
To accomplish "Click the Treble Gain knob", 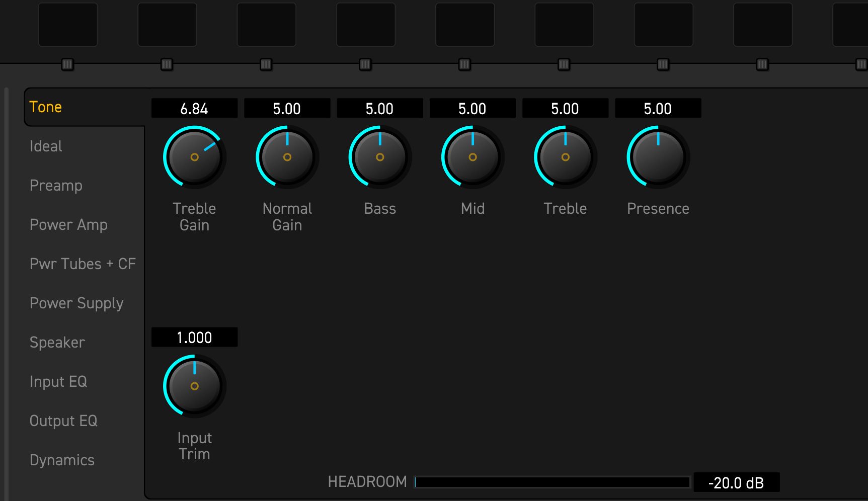I will pyautogui.click(x=194, y=157).
